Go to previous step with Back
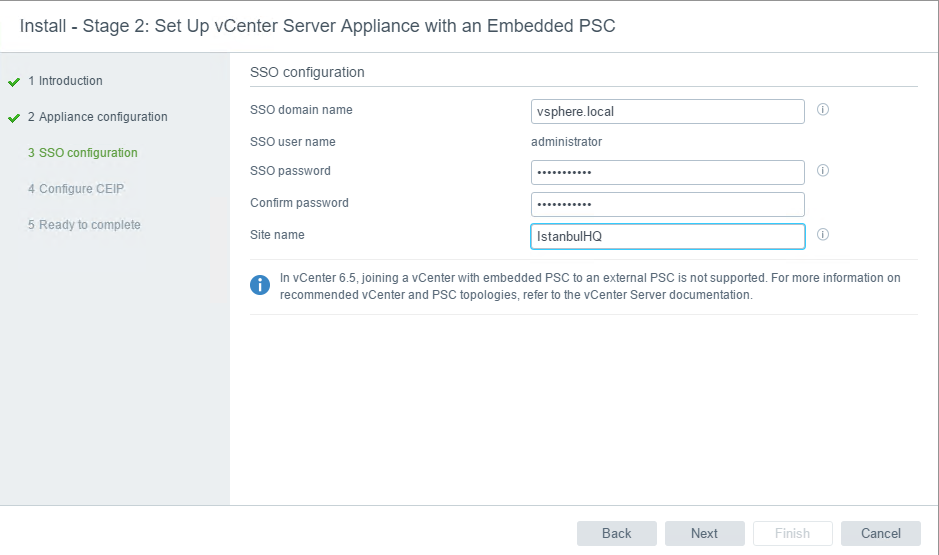The width and height of the screenshot is (939, 555). coord(617,533)
